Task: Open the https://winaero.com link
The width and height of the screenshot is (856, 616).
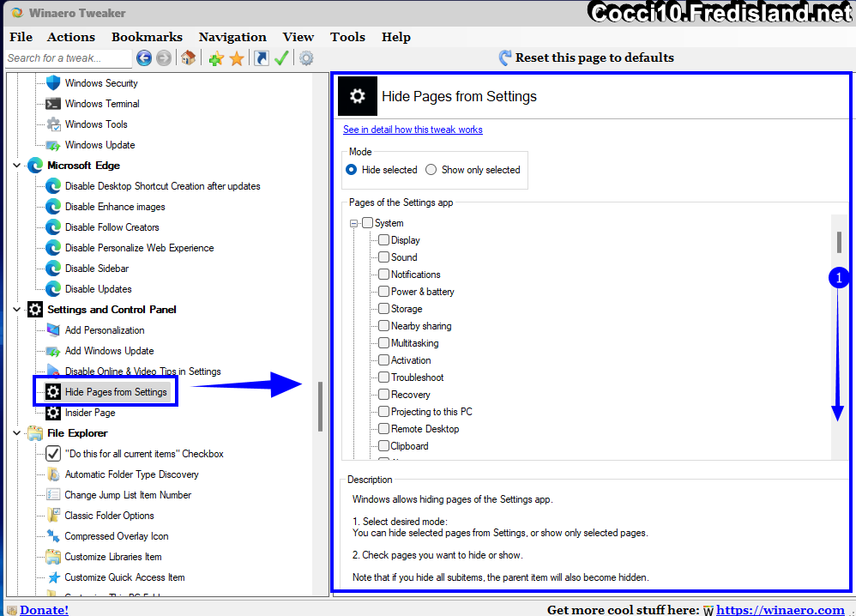Action: tap(781, 609)
